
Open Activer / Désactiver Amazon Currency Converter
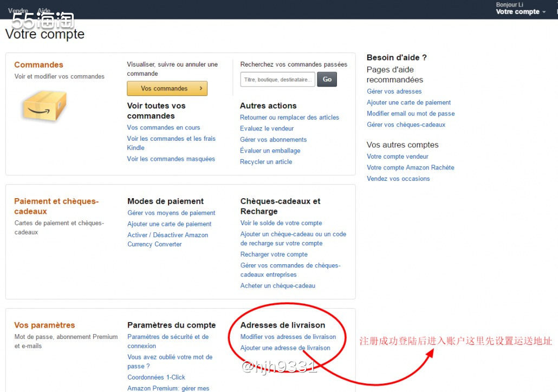[x=167, y=239]
